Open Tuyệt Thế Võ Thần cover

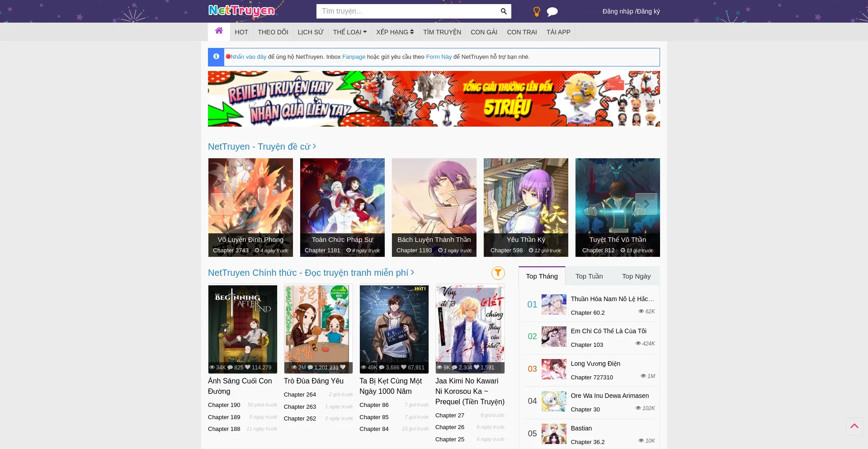point(618,208)
